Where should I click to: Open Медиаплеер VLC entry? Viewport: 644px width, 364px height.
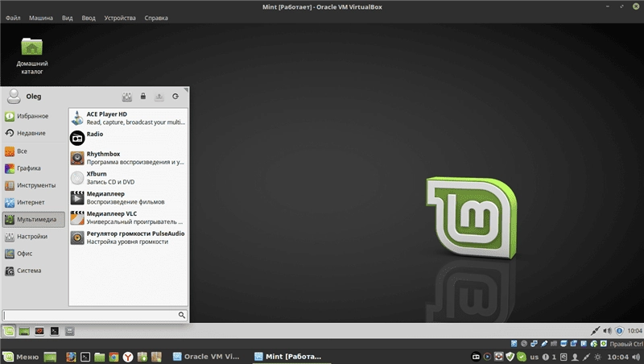[128, 217]
